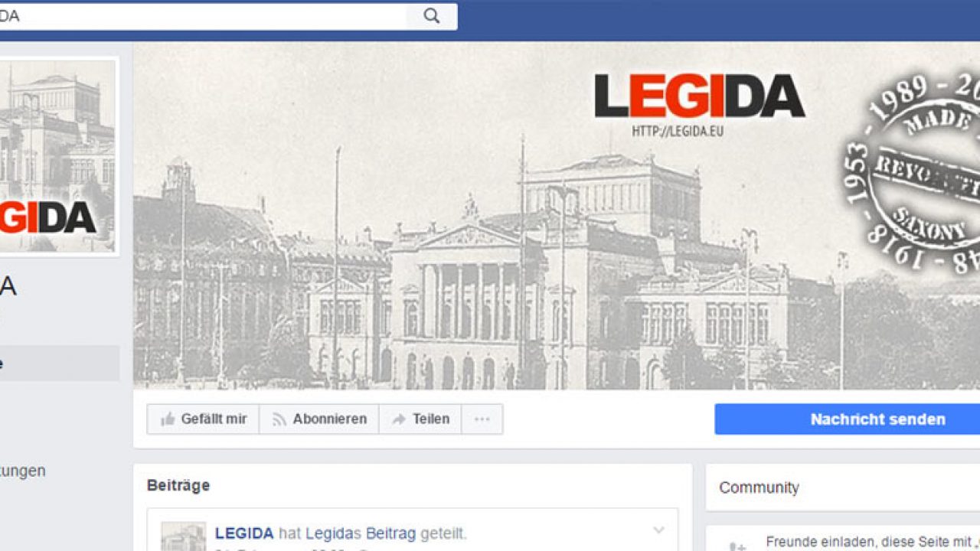The height and width of the screenshot is (551, 980).
Task: Open the sidebar item ending in 'tungen'
Action: 23,471
